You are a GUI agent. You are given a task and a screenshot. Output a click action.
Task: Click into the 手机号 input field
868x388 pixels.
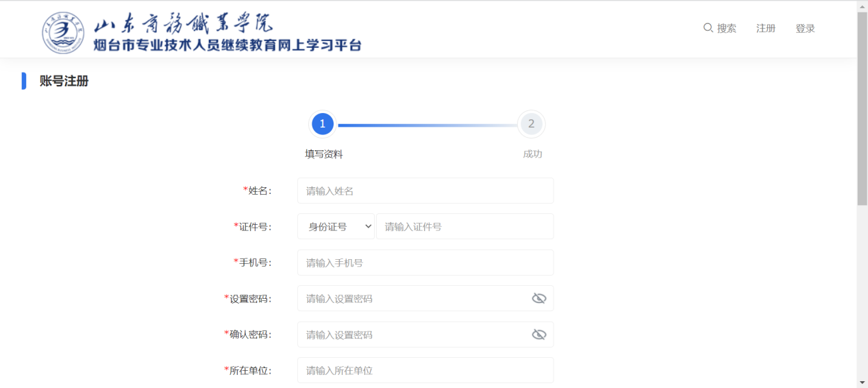tap(425, 263)
